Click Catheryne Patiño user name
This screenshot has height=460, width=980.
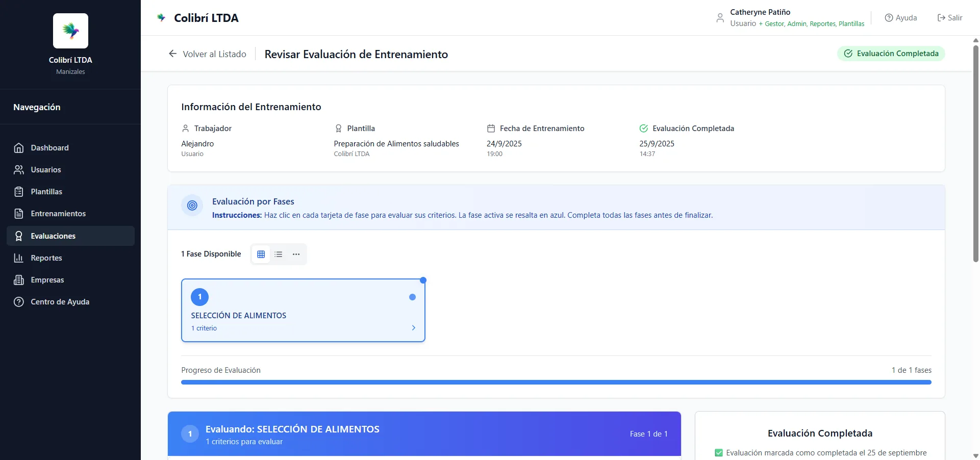pos(760,12)
